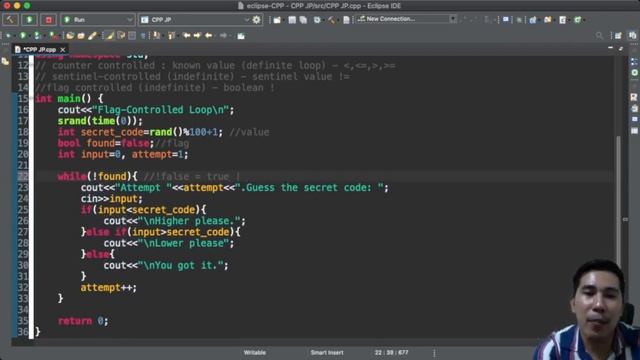Click on the text 'cin>>input;'
The image size is (640, 360).
[111, 199]
